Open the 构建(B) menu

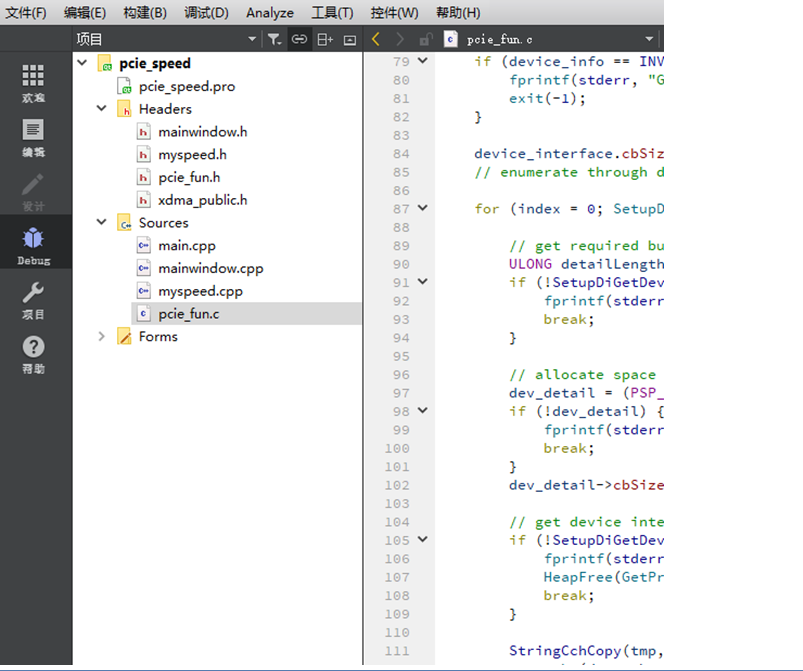[145, 12]
